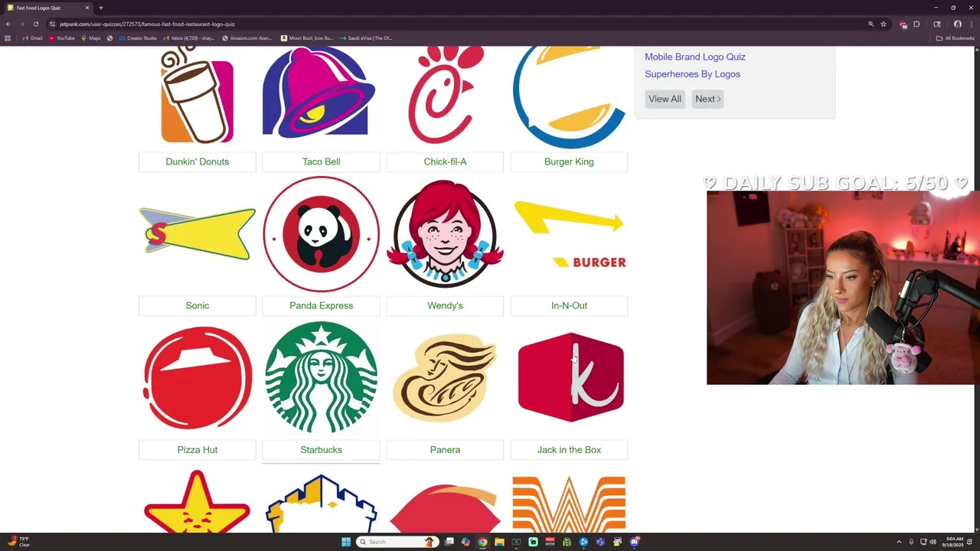Open Discord from the taskbar
Image resolution: width=980 pixels, height=551 pixels.
(x=635, y=542)
